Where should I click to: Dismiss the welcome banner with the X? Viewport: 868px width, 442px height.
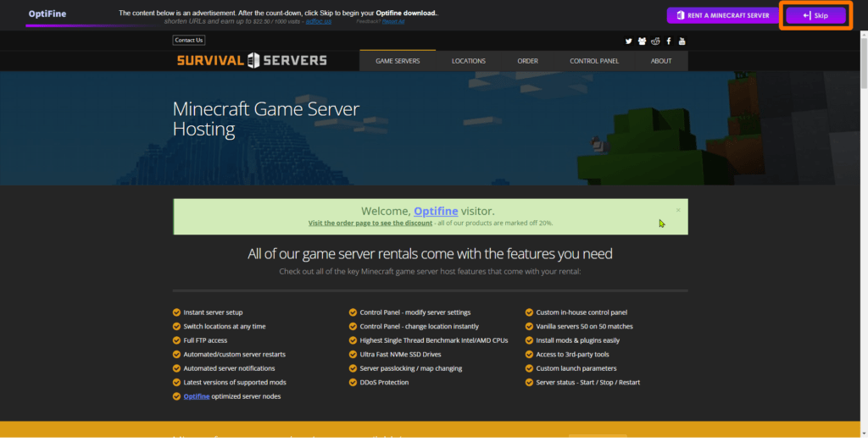[678, 210]
